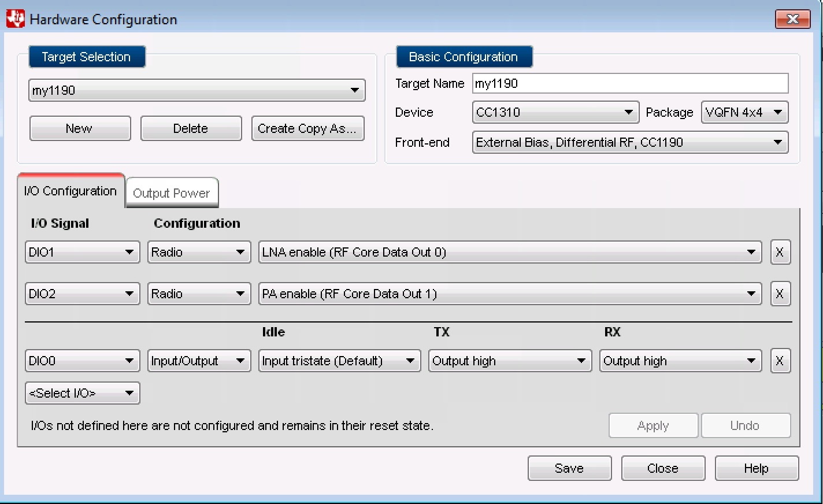823x504 pixels.
Task: Switch to the Output Power tab
Action: [172, 192]
